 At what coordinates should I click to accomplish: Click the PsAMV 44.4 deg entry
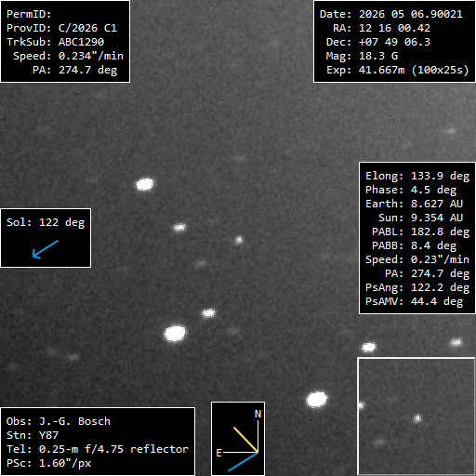pyautogui.click(x=414, y=301)
